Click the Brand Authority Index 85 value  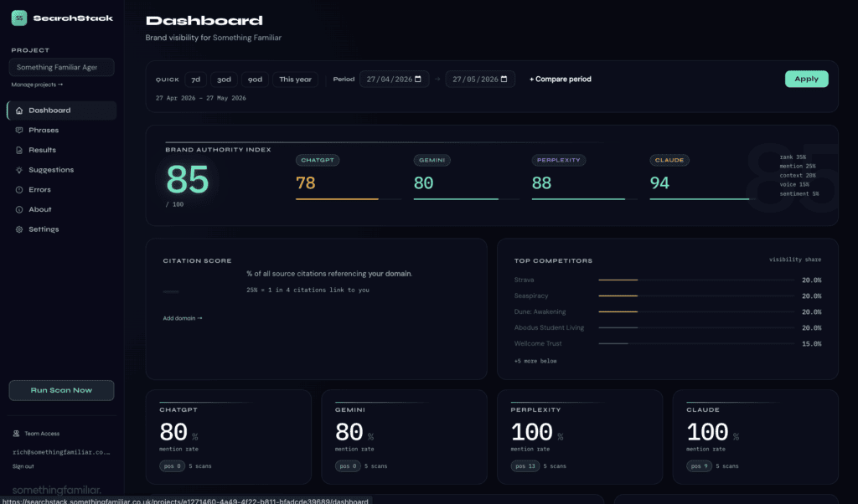pos(187,179)
